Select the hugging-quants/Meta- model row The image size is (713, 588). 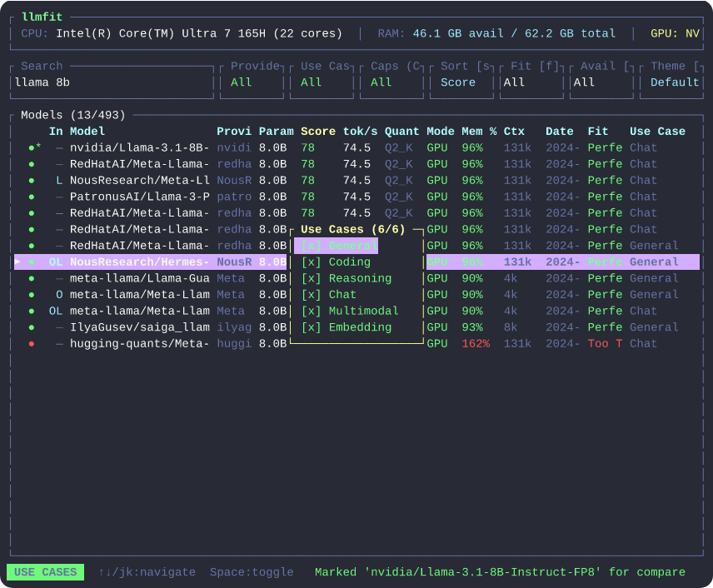(139, 344)
